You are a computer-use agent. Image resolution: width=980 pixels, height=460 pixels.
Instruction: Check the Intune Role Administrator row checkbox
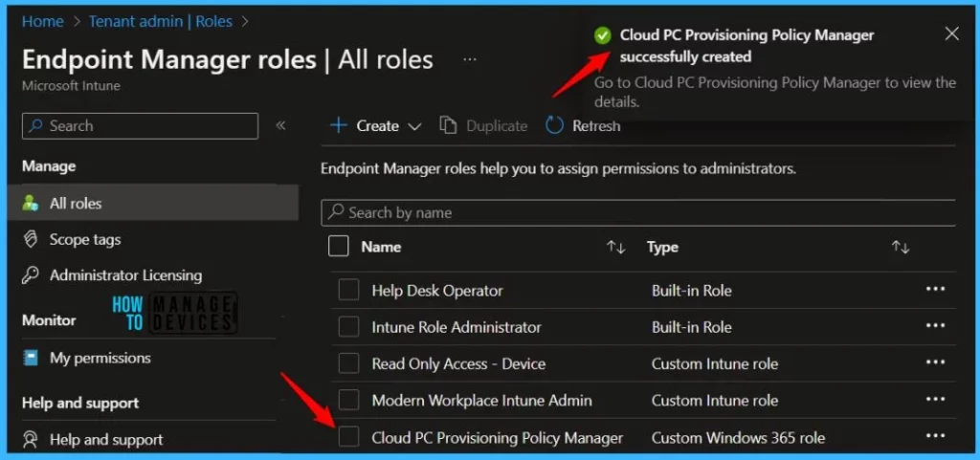pos(348,326)
